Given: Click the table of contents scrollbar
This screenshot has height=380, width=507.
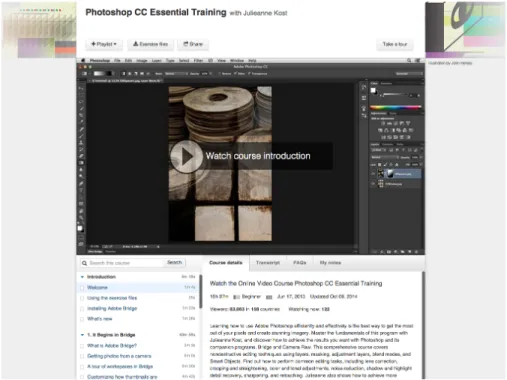Looking at the screenshot, I should (x=201, y=292).
